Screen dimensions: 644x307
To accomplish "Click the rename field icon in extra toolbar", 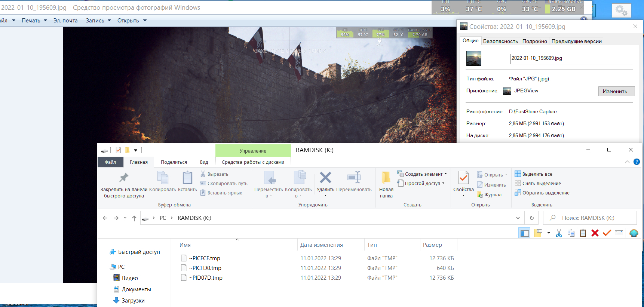I will (619, 233).
